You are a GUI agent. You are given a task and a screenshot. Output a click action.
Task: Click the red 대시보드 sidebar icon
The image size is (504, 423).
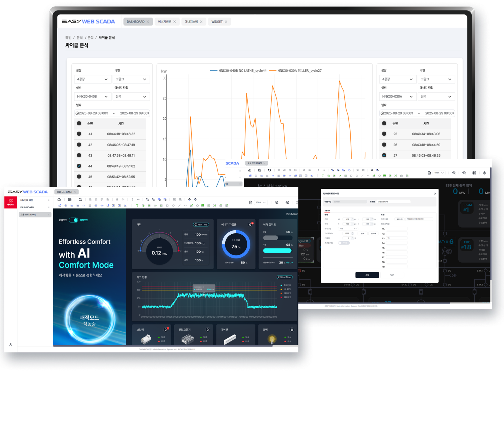tap(10, 202)
